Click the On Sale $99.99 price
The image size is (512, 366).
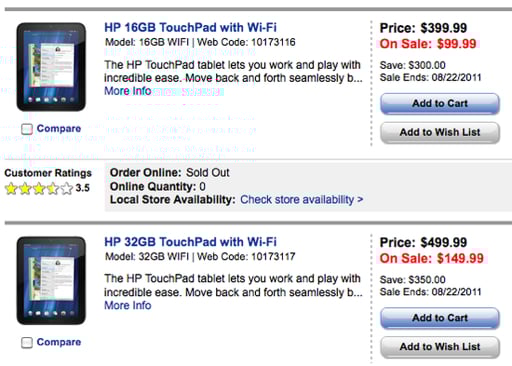click(x=428, y=44)
